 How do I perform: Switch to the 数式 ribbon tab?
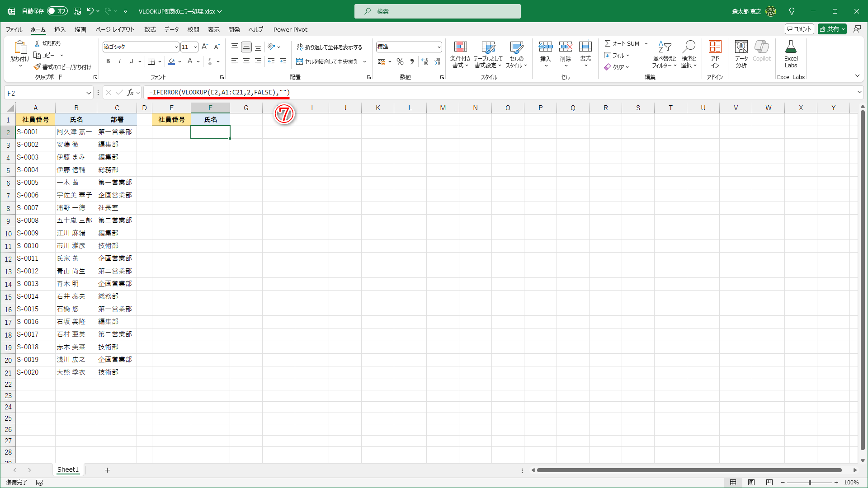pyautogui.click(x=150, y=29)
